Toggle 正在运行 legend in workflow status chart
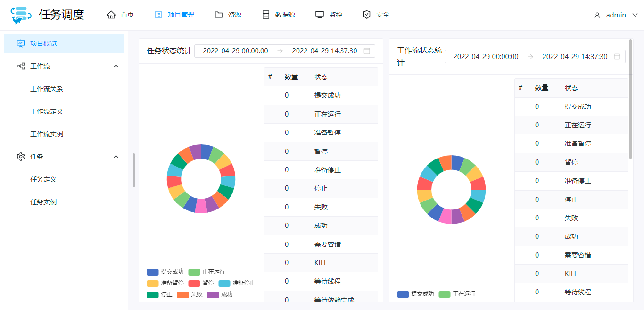 tap(457, 294)
